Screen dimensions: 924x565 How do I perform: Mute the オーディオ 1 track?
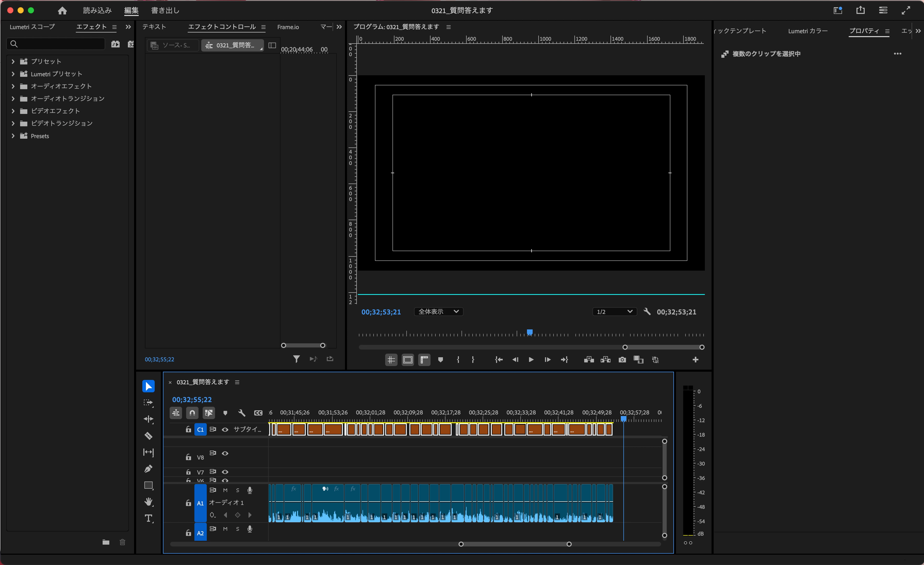(225, 490)
